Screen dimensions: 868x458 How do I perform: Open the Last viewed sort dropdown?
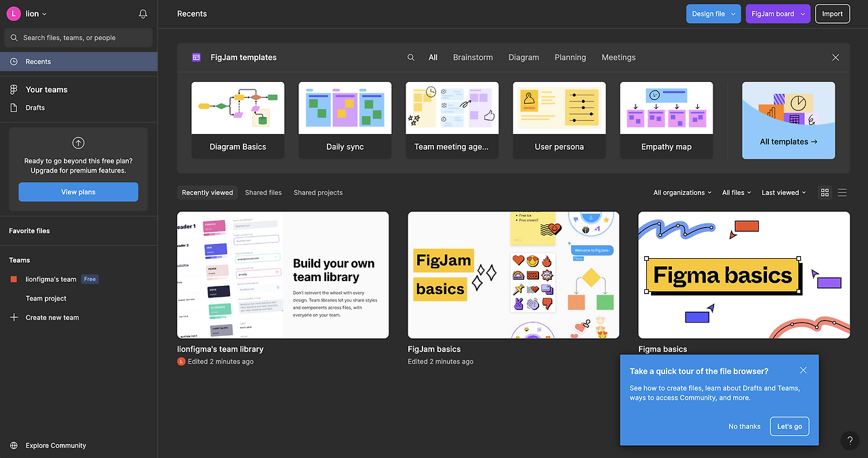click(784, 192)
